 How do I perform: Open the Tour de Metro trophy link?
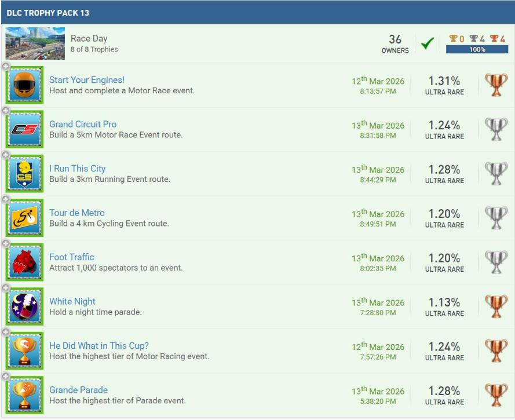point(77,213)
